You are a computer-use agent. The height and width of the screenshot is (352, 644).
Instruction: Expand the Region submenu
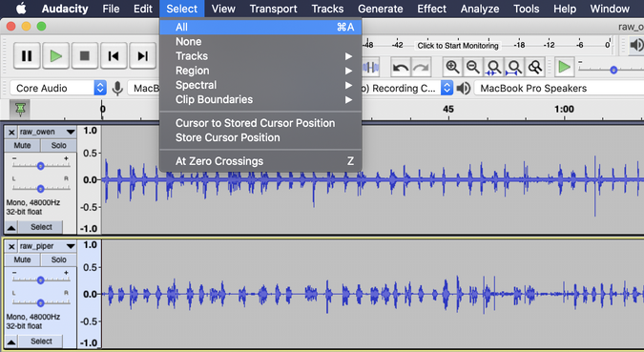pyautogui.click(x=260, y=71)
